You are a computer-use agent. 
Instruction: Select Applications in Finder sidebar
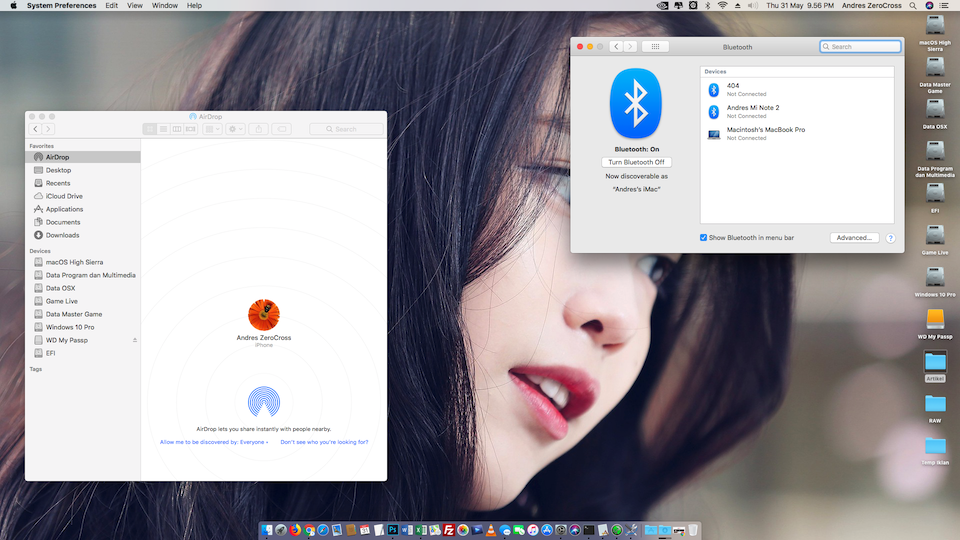click(64, 209)
